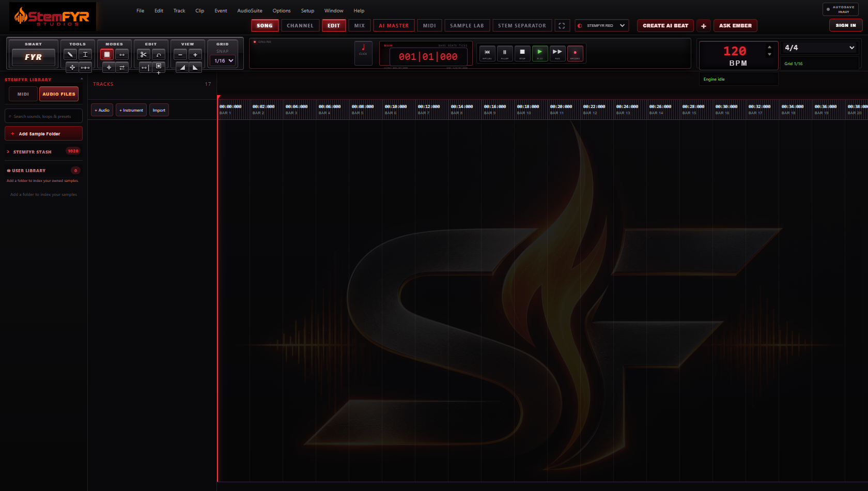Zoom in with the plus button

[x=195, y=54]
